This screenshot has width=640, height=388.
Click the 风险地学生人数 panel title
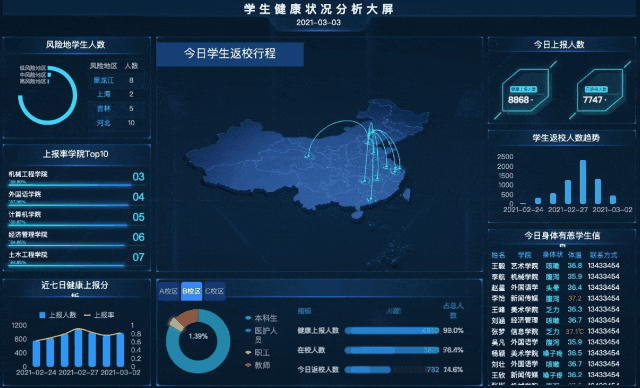coord(76,45)
